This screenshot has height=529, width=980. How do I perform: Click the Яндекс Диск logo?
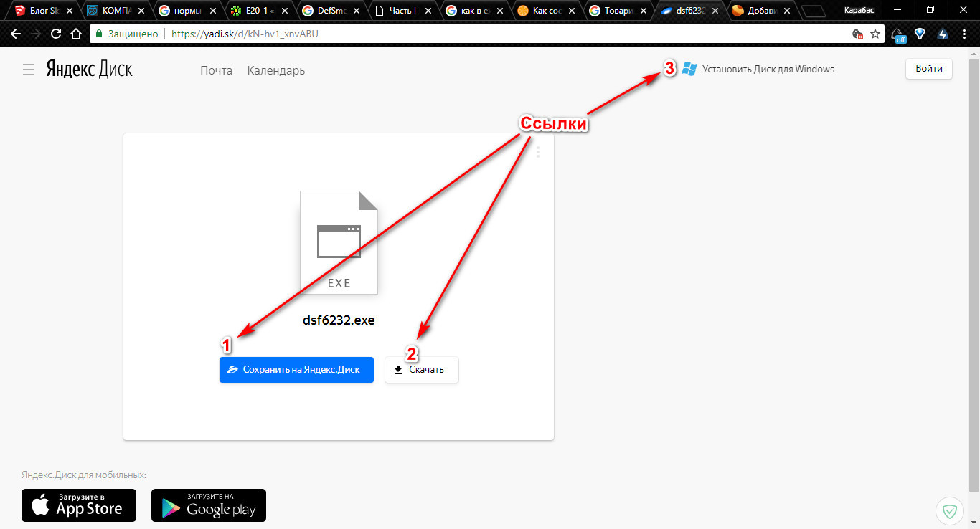90,69
